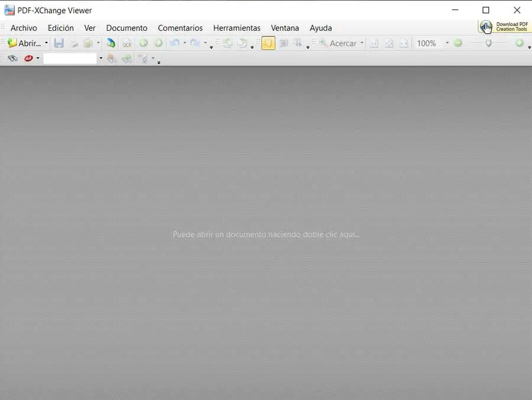
Task: Go to previous view green arrow
Action: click(x=144, y=43)
